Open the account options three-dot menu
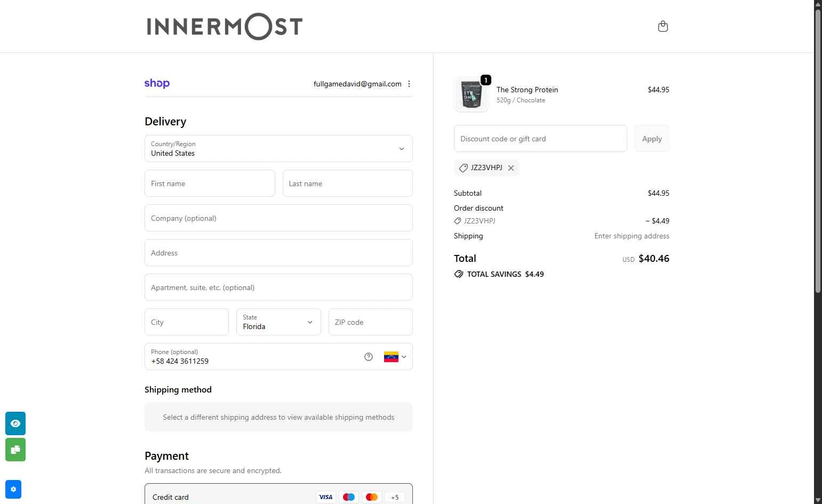This screenshot has width=822, height=504. [409, 84]
